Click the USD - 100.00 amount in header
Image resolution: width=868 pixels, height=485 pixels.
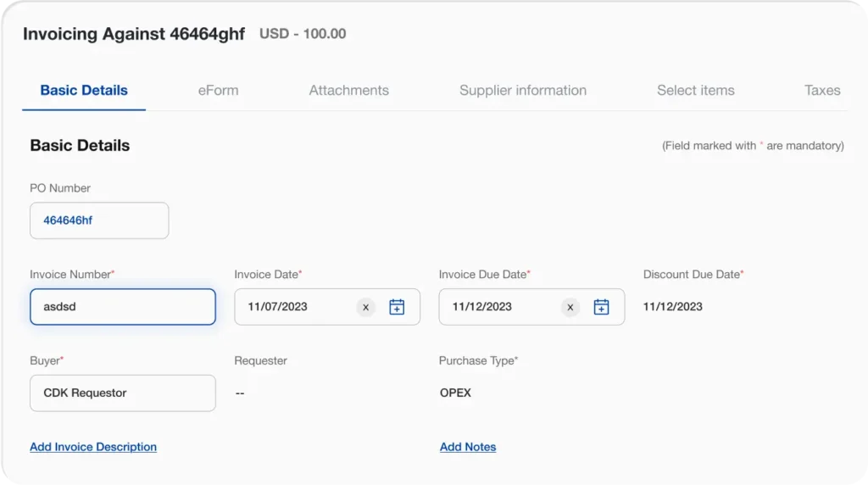click(303, 34)
